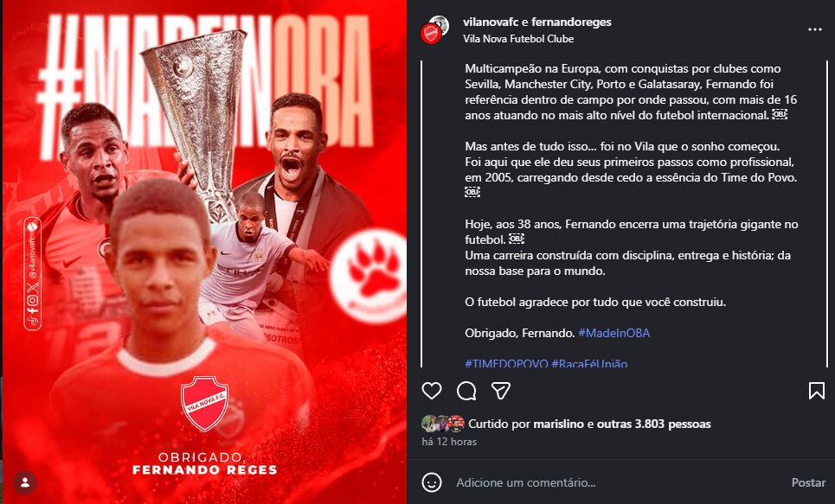Click the tagged people icon on the photo

coord(26,482)
